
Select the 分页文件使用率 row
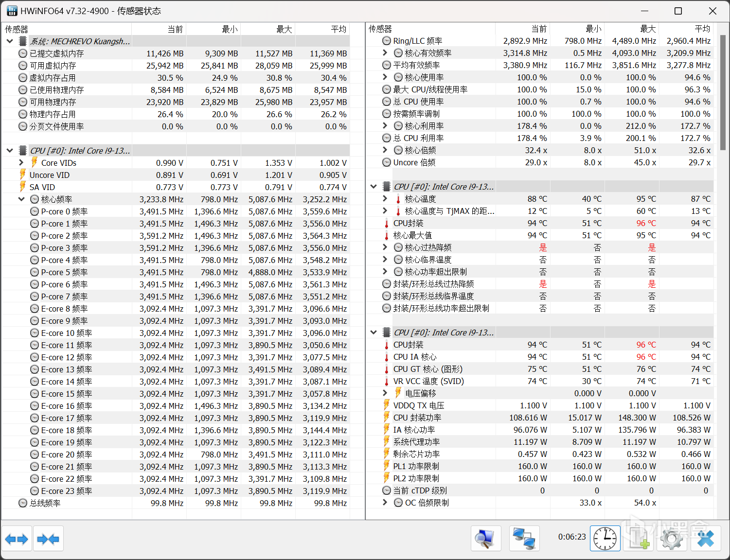[x=176, y=126]
